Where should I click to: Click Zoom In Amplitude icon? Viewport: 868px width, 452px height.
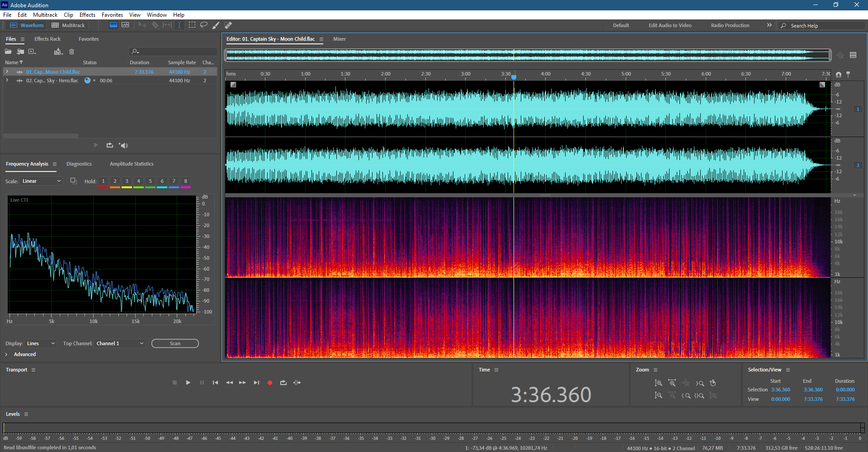click(x=658, y=383)
